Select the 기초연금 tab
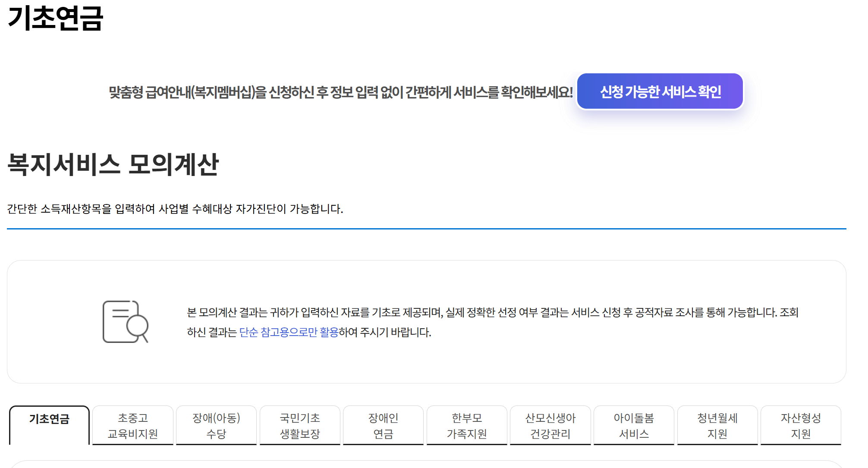 50,425
